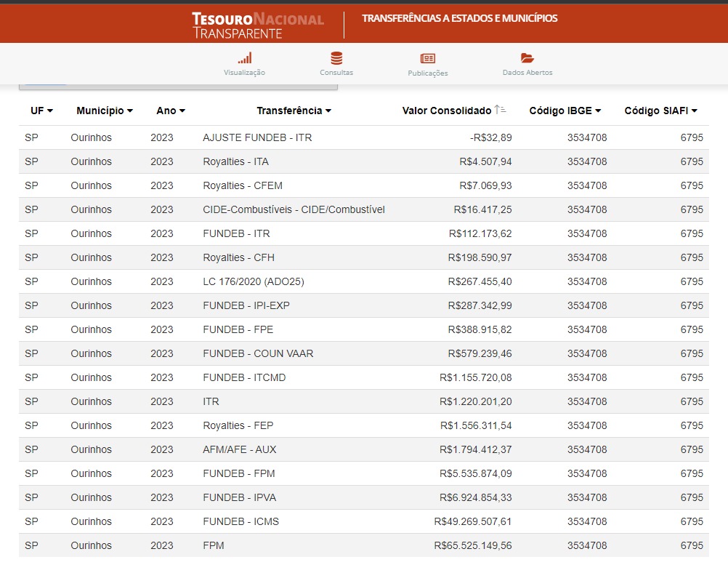Open the Ano column filter dropdown
This screenshot has height=565, width=728.
click(x=182, y=111)
